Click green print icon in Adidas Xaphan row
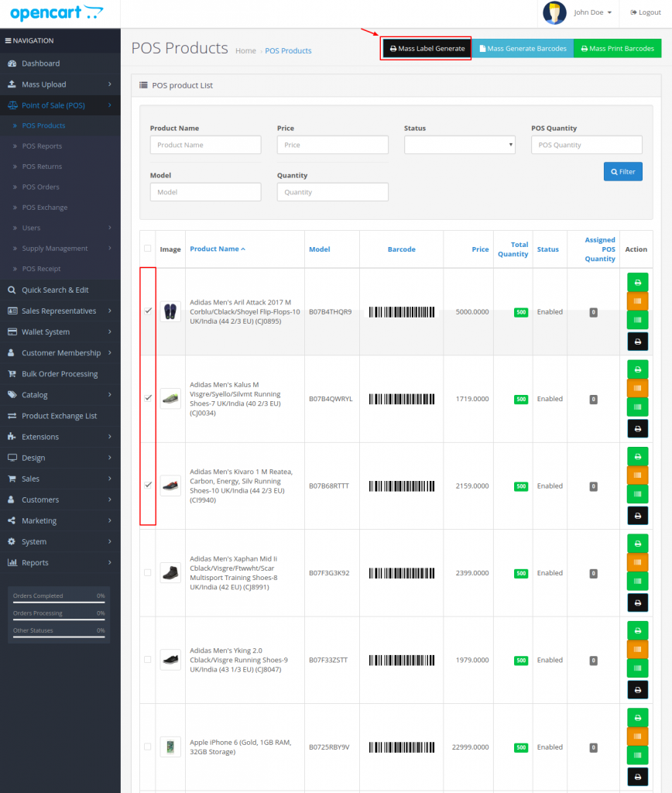The height and width of the screenshot is (793, 672). coord(638,543)
